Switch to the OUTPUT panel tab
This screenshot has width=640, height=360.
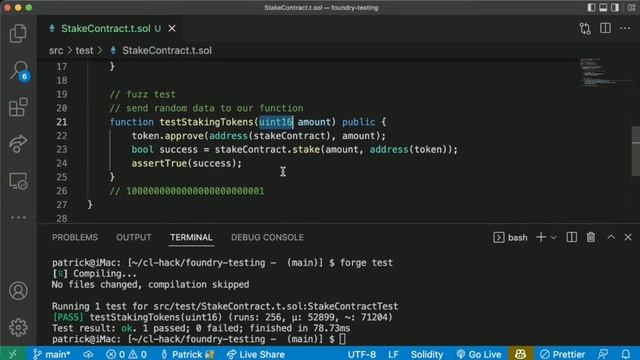(133, 237)
